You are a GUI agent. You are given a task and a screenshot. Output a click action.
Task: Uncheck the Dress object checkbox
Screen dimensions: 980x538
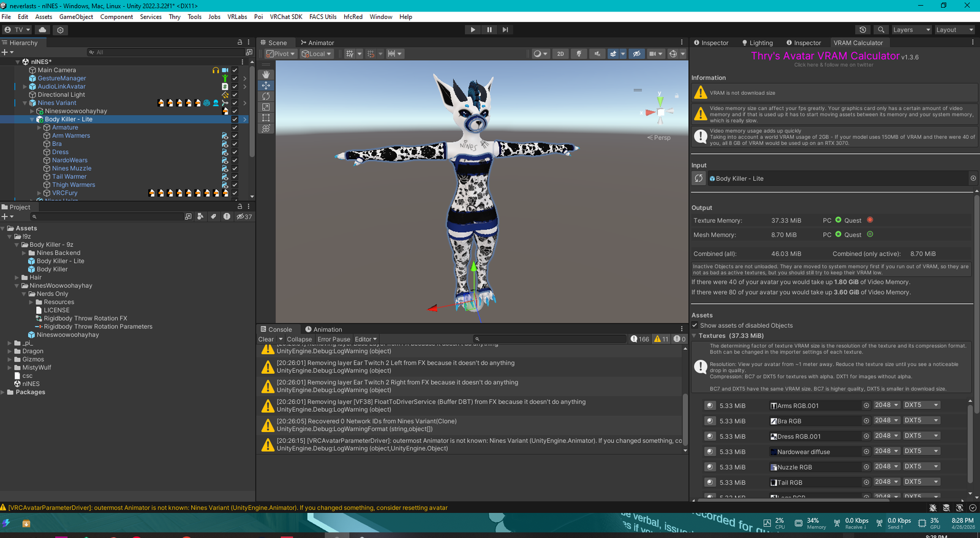235,152
